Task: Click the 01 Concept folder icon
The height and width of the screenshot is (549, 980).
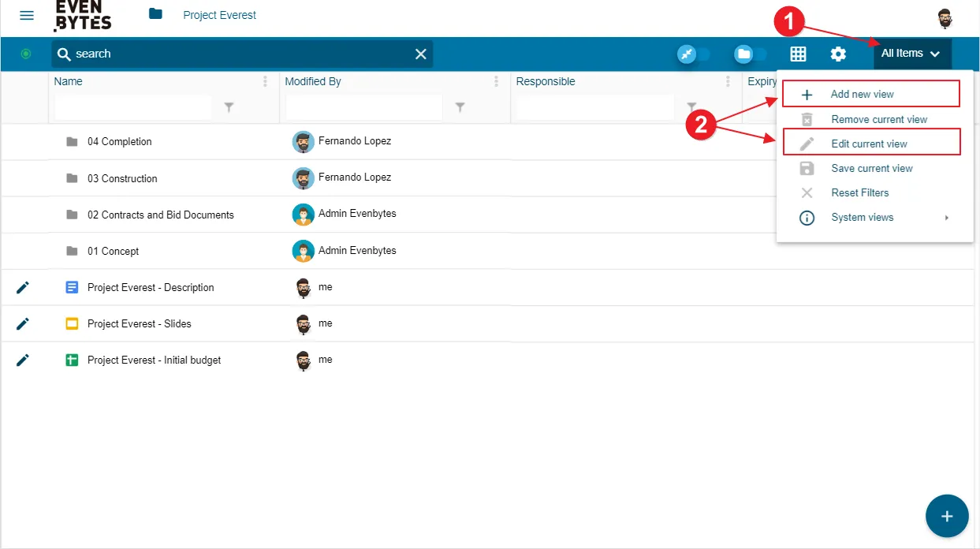Action: pos(72,250)
